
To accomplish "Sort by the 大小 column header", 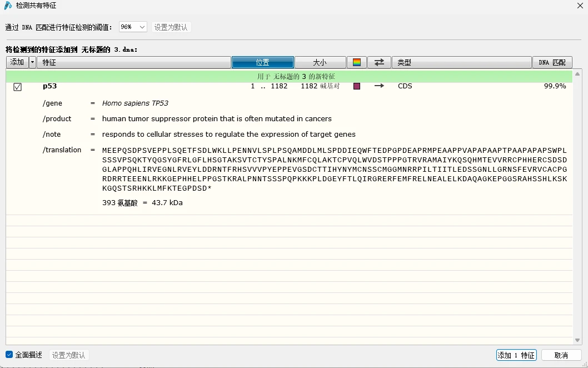I will (x=320, y=62).
